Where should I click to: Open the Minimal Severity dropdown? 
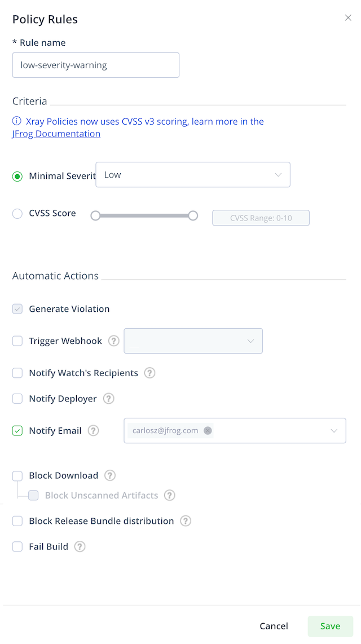[193, 175]
